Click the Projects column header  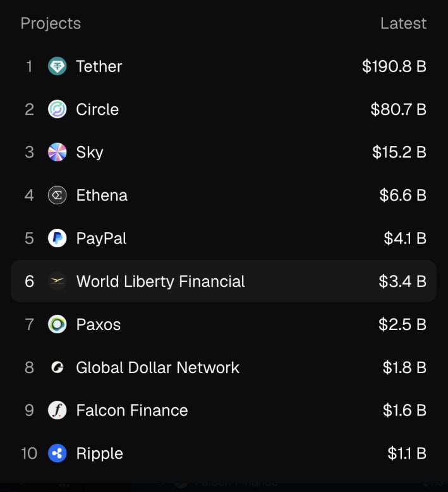pyautogui.click(x=51, y=23)
